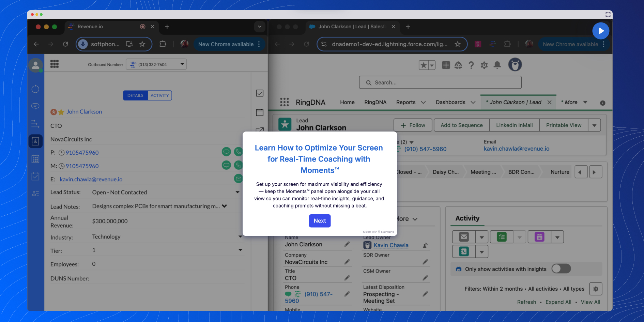Open activity filter settings gear
The image size is (644, 322).
(596, 289)
